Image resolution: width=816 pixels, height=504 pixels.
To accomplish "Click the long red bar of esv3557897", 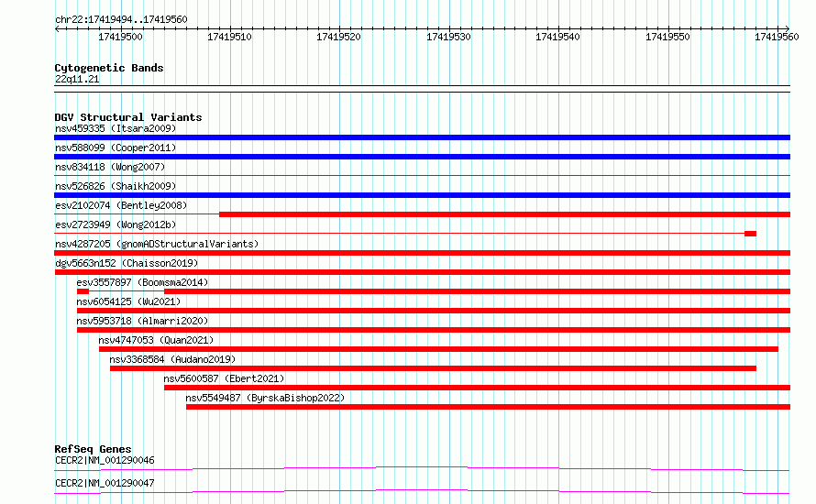I will [x=477, y=291].
